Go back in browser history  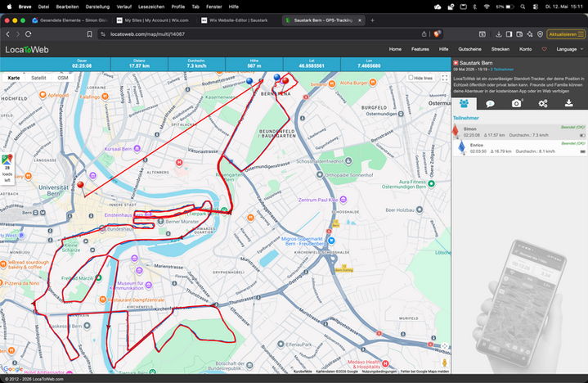8,34
